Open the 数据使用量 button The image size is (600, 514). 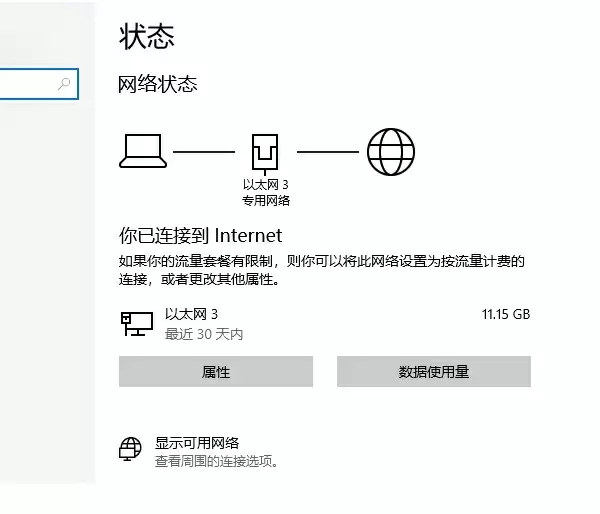coord(433,372)
